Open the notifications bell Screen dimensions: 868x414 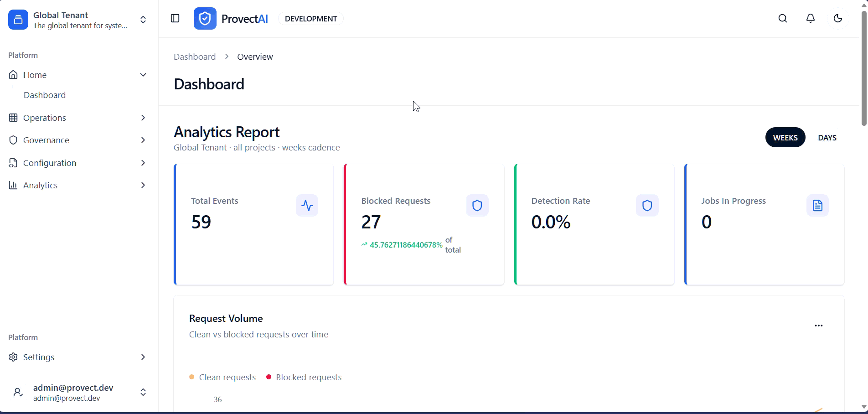point(810,18)
